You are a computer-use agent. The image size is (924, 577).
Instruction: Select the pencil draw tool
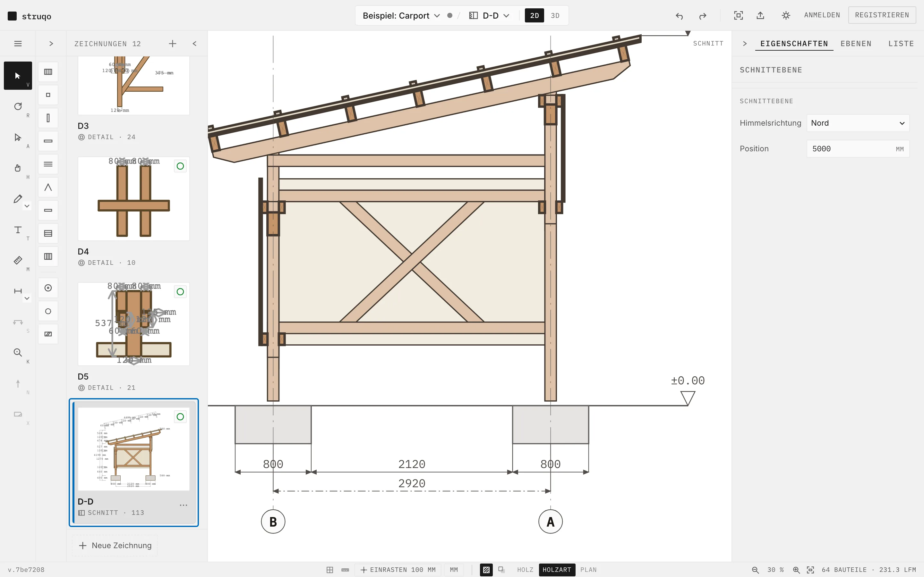[18, 199]
